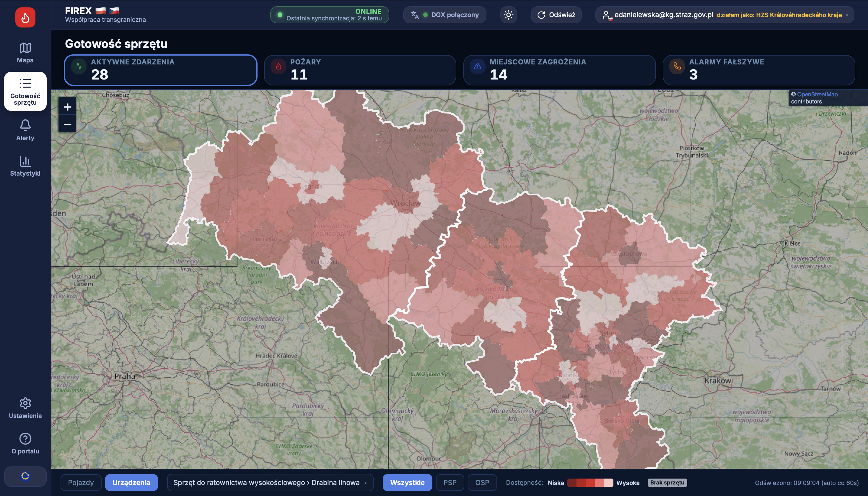Open the Mapa map view
The image size is (868, 496).
[25, 53]
